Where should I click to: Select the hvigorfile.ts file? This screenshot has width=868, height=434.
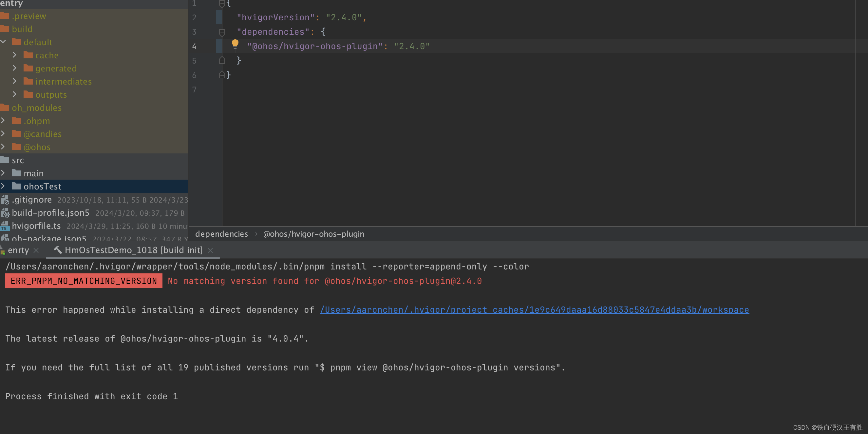point(36,226)
